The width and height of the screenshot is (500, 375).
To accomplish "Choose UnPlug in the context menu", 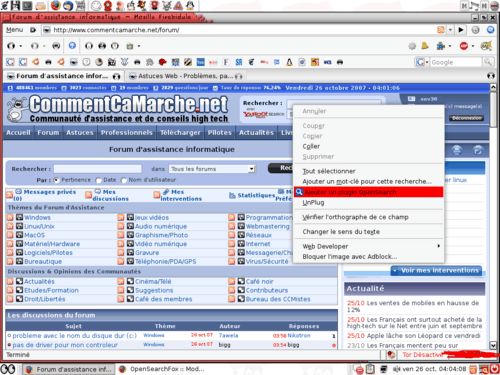I will (368, 202).
